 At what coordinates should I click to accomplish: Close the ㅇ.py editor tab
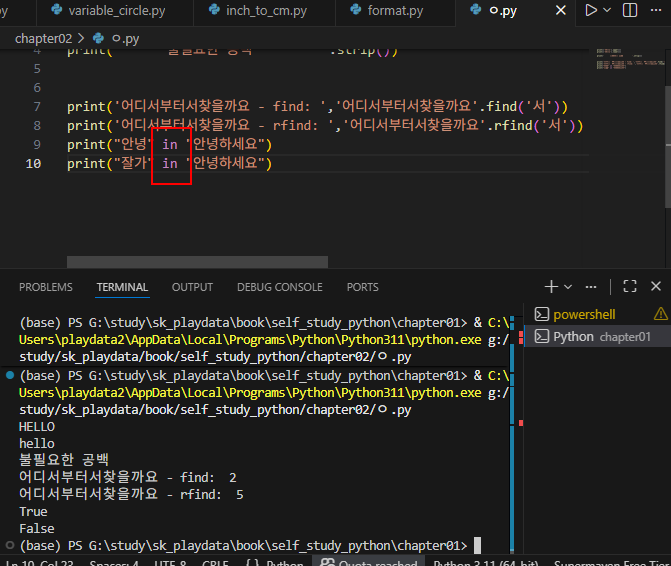click(561, 10)
